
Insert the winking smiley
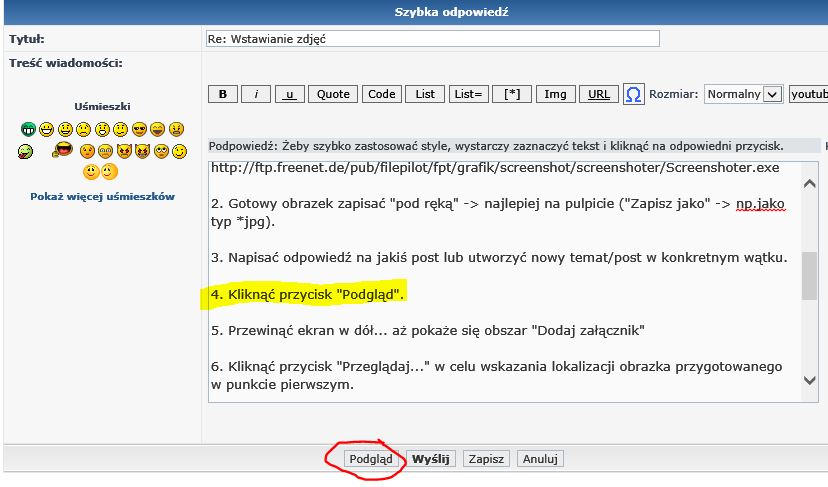tap(179, 151)
